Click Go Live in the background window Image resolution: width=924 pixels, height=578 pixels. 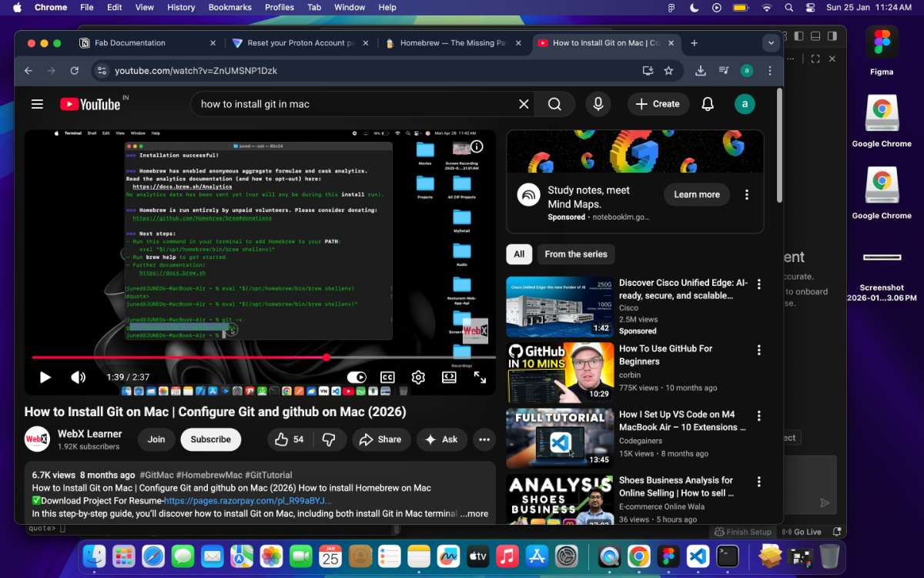[x=802, y=532]
